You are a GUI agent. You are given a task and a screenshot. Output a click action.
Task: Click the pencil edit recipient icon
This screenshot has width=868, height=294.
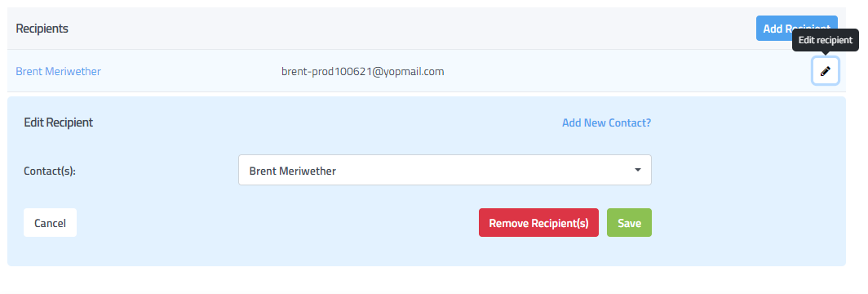825,71
